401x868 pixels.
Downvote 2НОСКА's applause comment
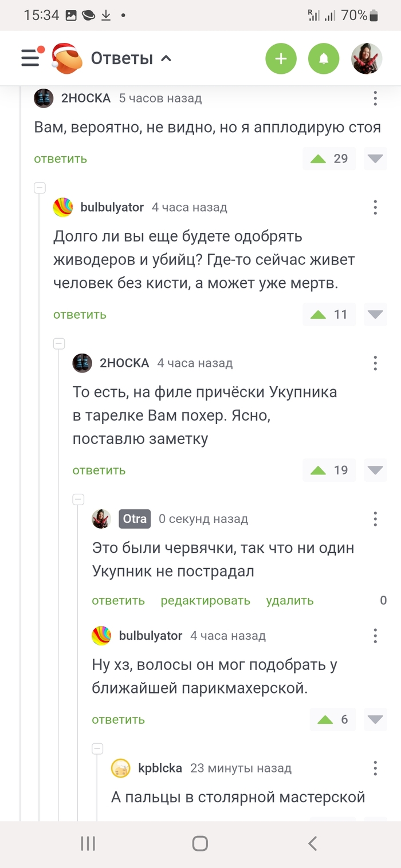[375, 158]
